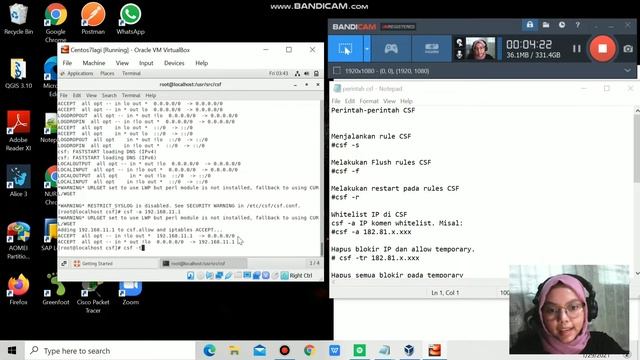Launch Firefox from the desktop

[18, 290]
